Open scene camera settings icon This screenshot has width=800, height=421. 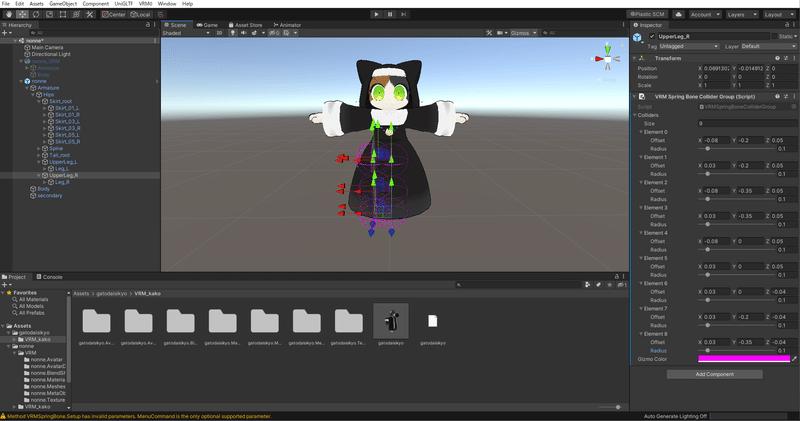click(502, 33)
